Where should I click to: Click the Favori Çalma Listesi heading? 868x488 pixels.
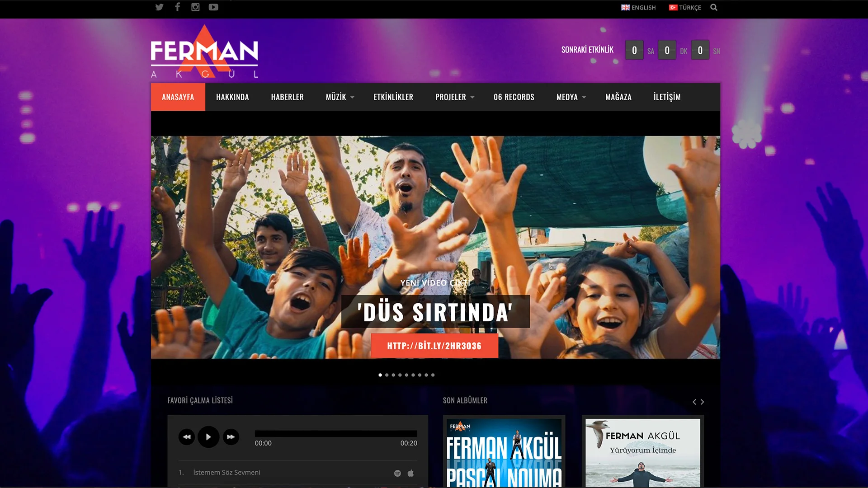[200, 400]
